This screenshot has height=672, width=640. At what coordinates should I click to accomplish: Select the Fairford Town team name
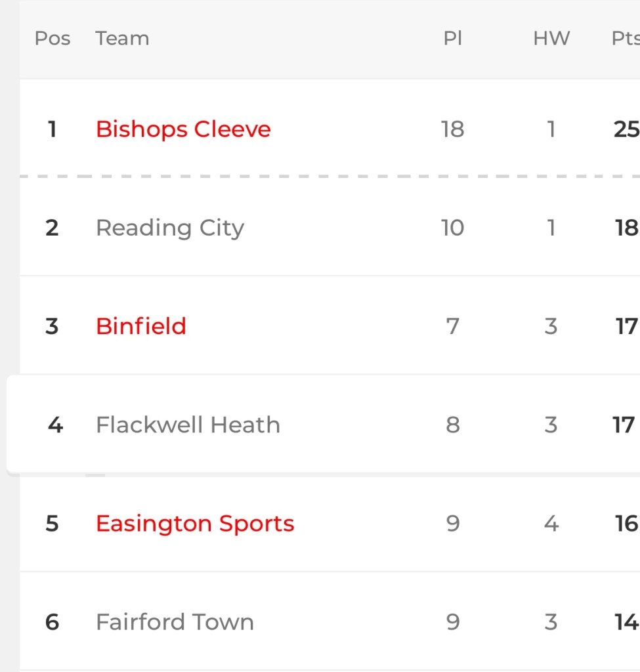click(175, 621)
